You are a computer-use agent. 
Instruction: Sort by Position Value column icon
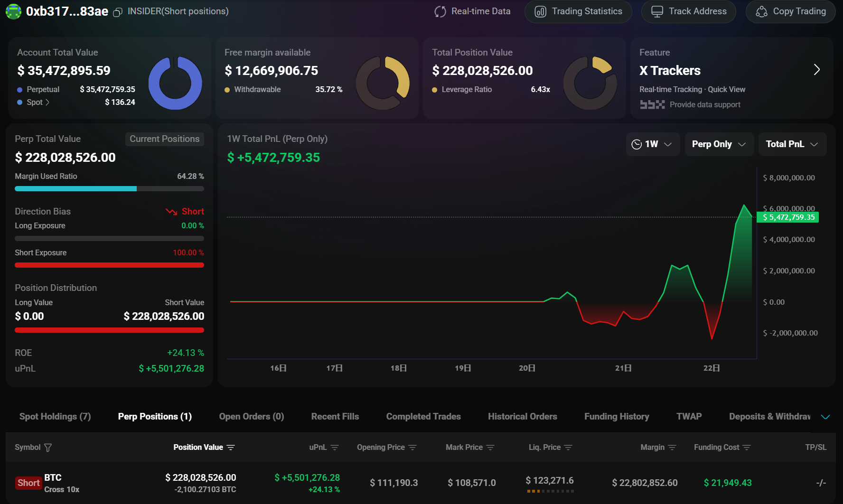point(231,448)
